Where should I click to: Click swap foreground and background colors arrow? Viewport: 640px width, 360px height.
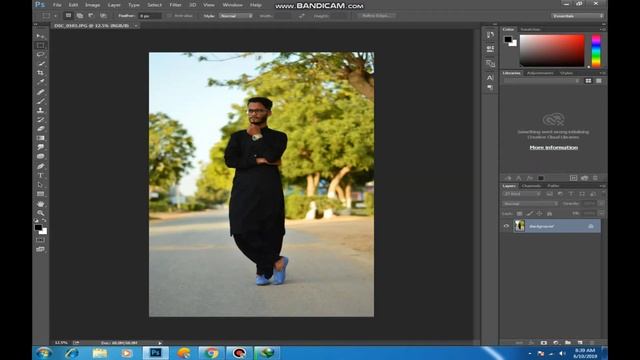(x=44, y=221)
